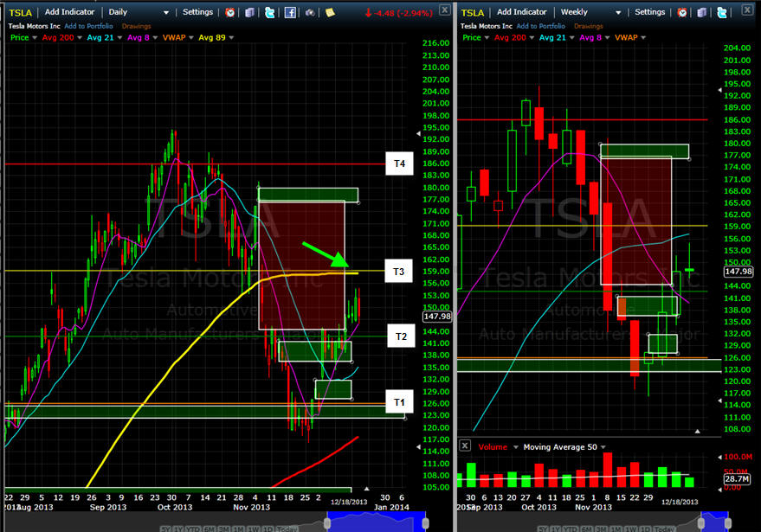
Task: Grab the left range handle under Daily chart
Action: 327,522
